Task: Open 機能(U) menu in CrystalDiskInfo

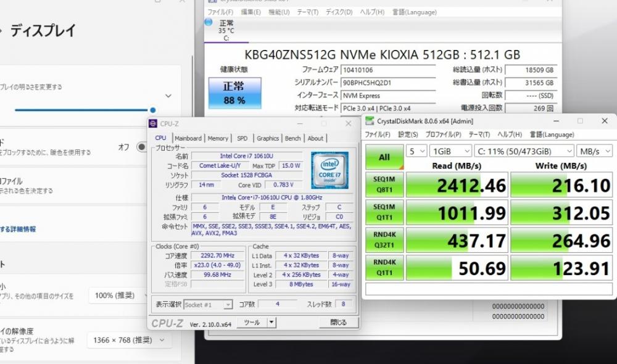Action: 279,12
